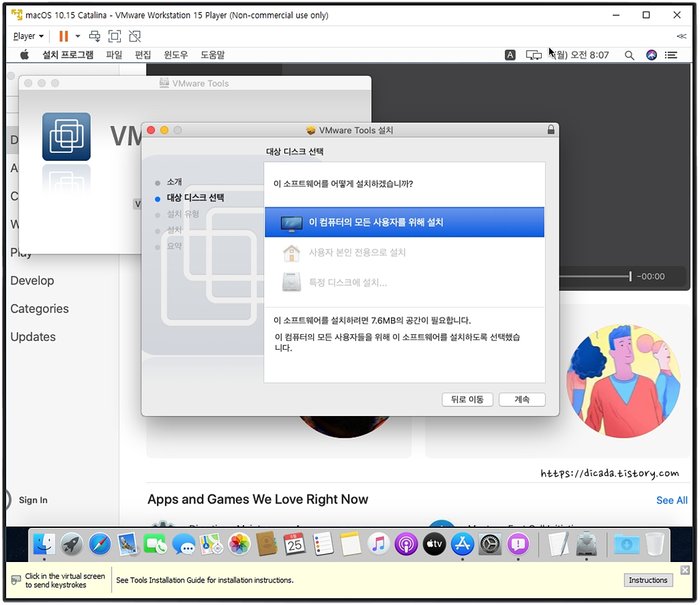Click the Installer app icon in Dock
This screenshot has height=605, width=700.
click(587, 544)
